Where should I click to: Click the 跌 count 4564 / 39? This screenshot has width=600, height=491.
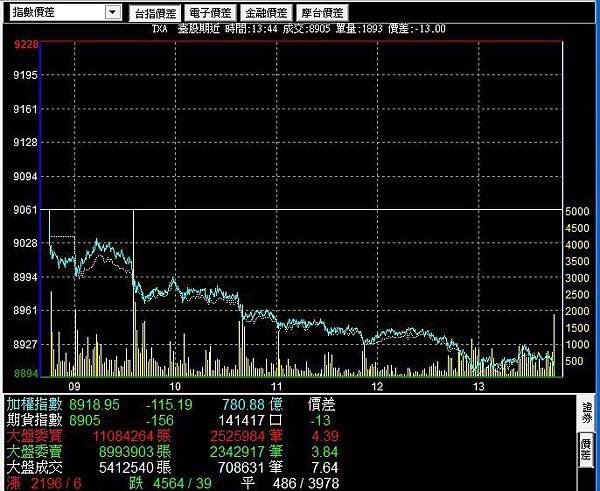(183, 483)
